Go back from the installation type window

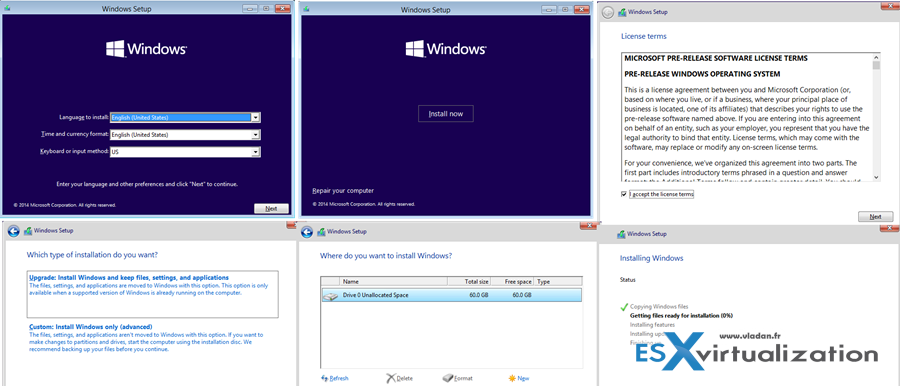click(x=14, y=231)
